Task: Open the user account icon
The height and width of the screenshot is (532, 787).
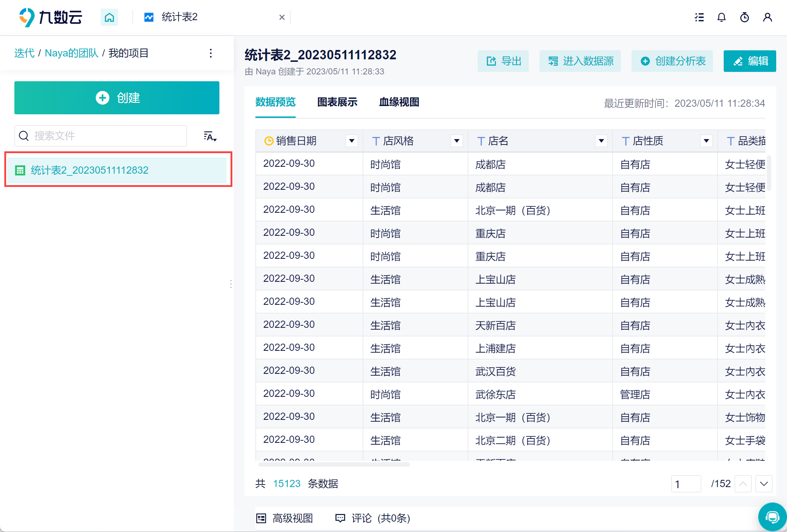Action: click(x=768, y=17)
